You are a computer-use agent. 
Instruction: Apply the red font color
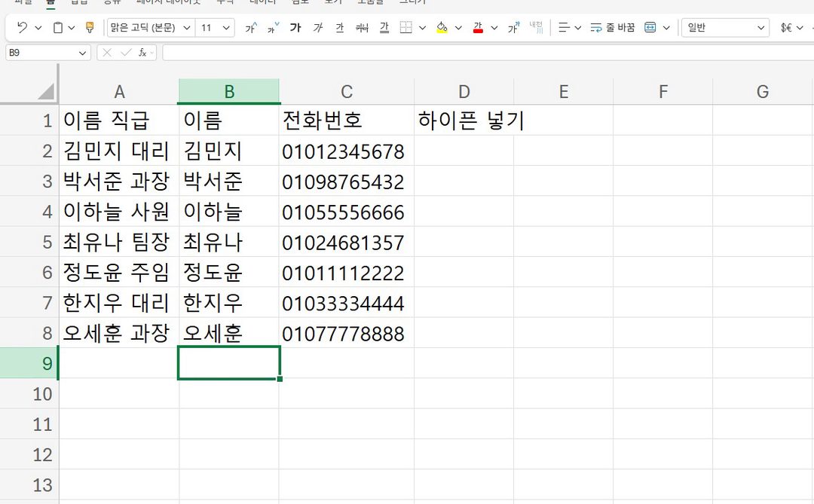(x=478, y=28)
